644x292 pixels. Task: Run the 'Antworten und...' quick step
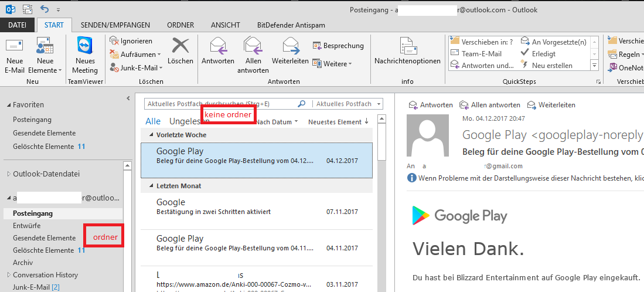(x=482, y=65)
